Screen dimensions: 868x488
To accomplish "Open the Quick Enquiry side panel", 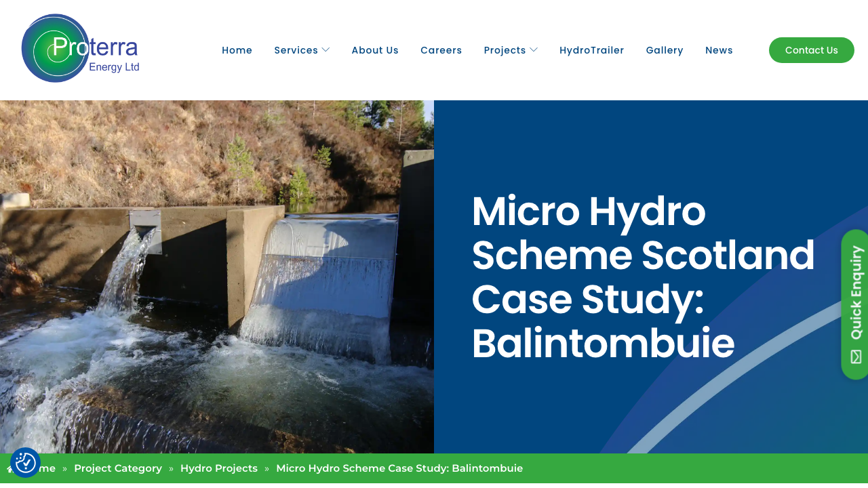I will point(856,303).
